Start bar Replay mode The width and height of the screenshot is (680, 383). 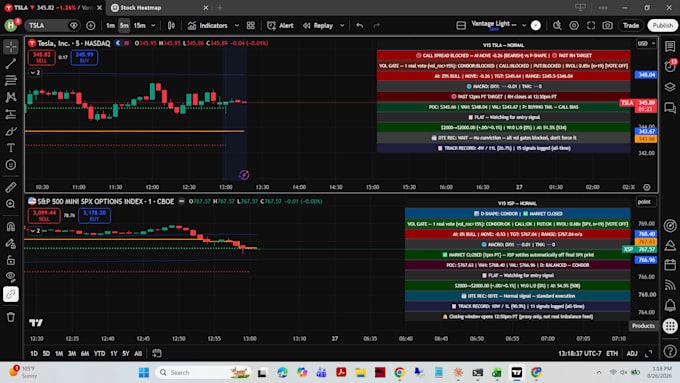coord(318,26)
